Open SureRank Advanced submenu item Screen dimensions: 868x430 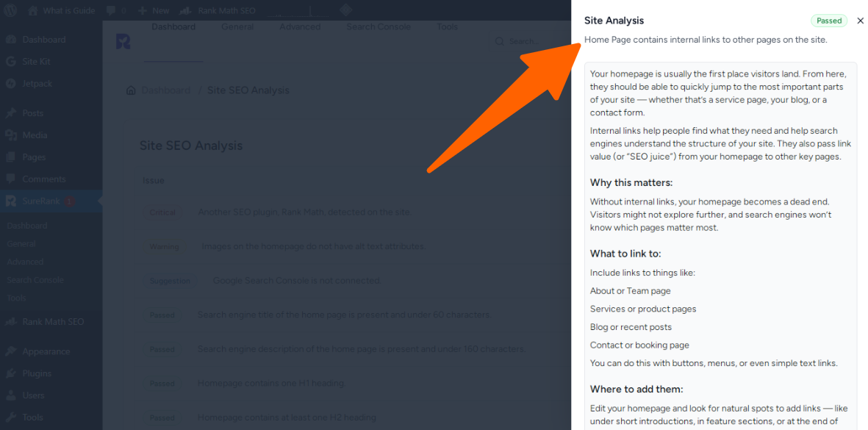coord(25,262)
